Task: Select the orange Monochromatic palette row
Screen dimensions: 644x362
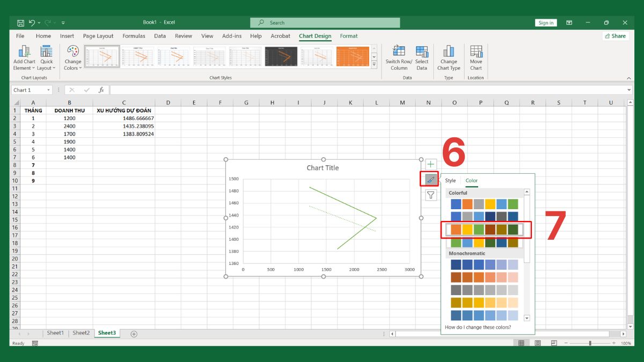Action: coord(485,277)
